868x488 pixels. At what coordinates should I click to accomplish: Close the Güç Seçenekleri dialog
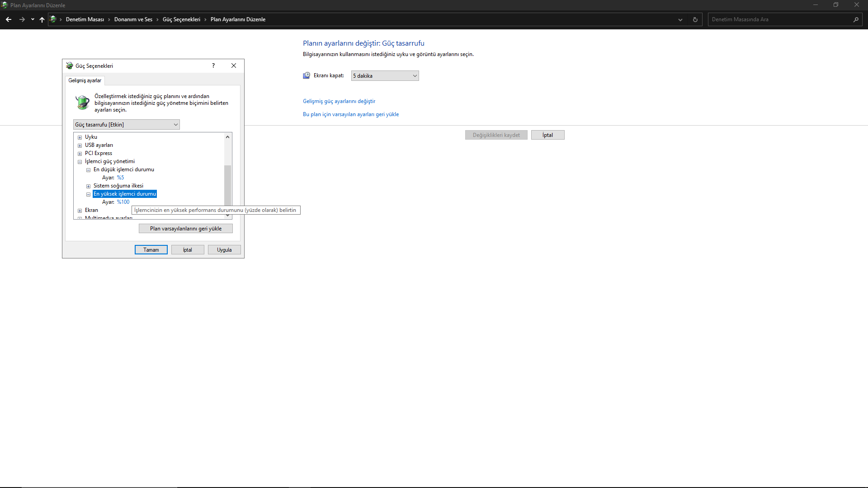(x=234, y=66)
